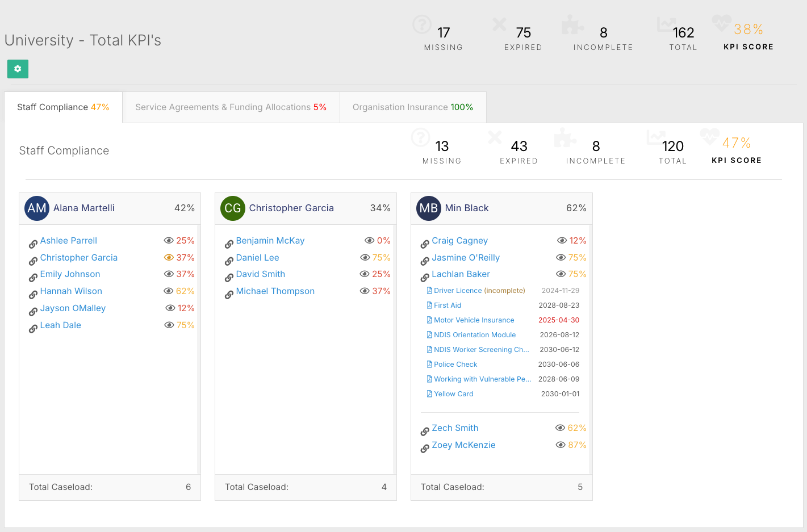Viewport: 807px width, 532px height.
Task: Click the AM avatar for Alana Martelli
Action: coord(37,208)
